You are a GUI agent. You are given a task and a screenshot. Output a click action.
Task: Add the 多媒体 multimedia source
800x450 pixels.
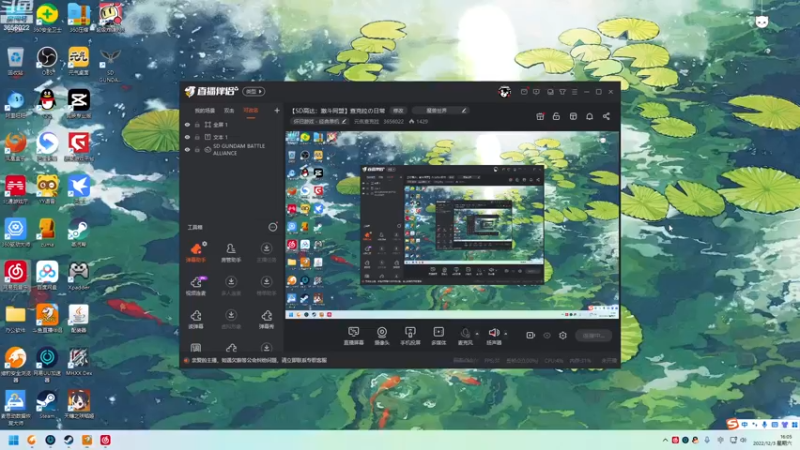[438, 336]
